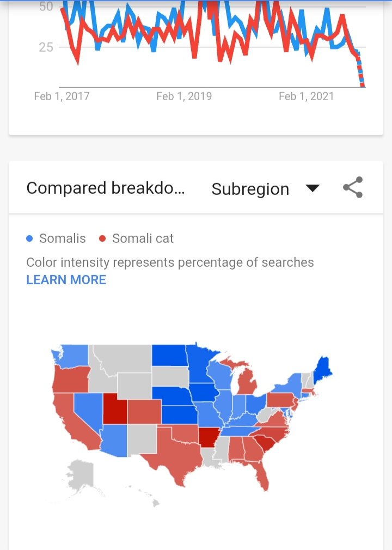Image resolution: width=392 pixels, height=550 pixels.
Task: Click the Feb 1, 2019 axis label
Action: click(x=184, y=96)
